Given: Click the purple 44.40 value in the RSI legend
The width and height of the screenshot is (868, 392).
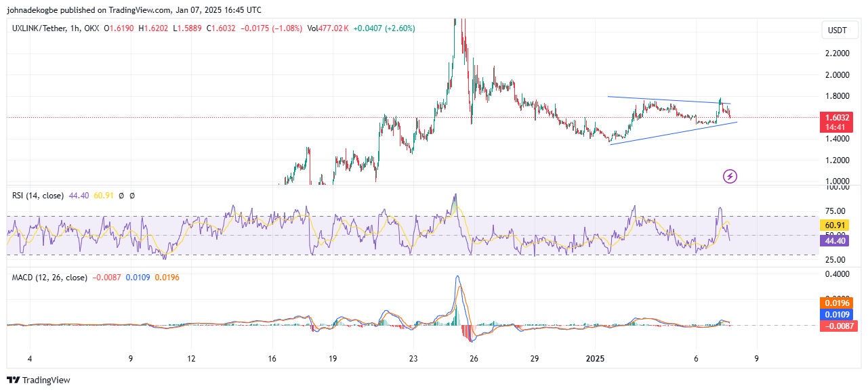Looking at the screenshot, I should point(79,196).
